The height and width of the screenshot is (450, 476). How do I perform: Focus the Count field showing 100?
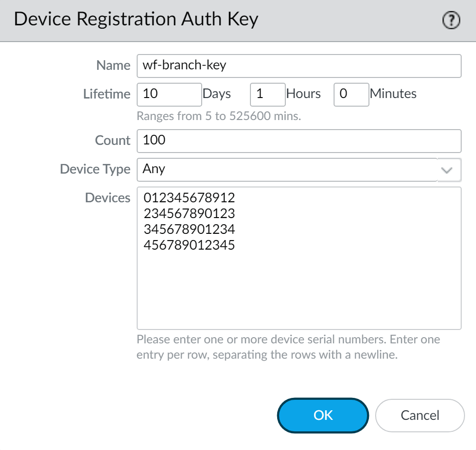point(299,141)
